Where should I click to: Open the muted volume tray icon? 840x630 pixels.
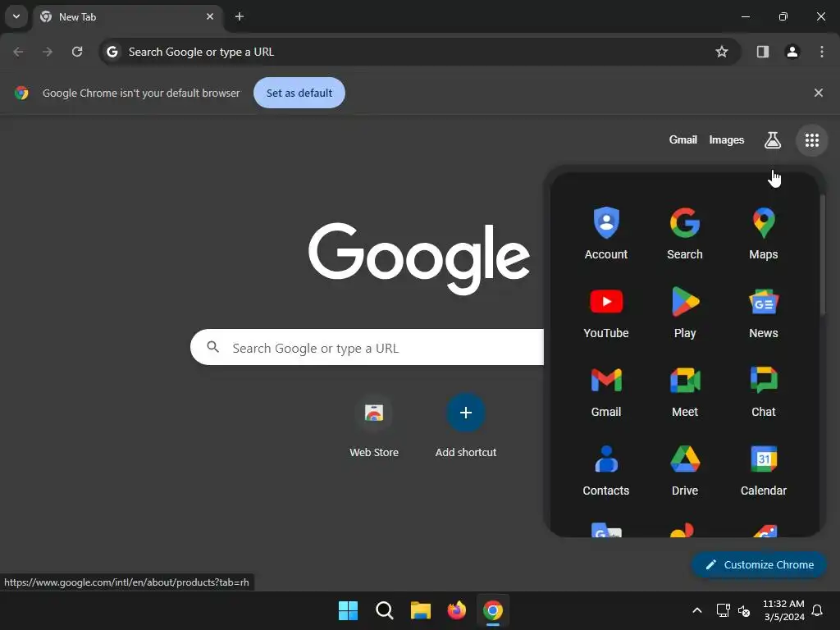pos(743,610)
